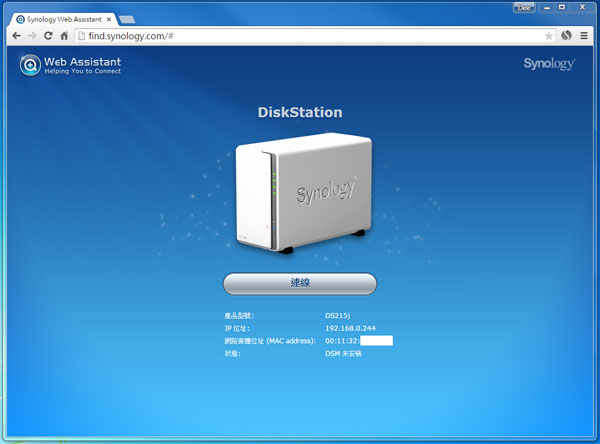This screenshot has width=600, height=444.
Task: Click the DiskStation NAS device image
Action: point(302,194)
